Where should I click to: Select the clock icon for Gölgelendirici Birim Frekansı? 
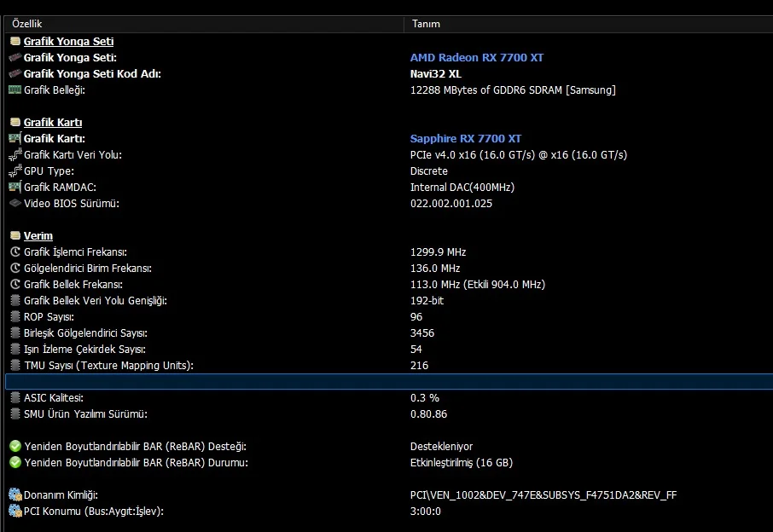(15, 269)
